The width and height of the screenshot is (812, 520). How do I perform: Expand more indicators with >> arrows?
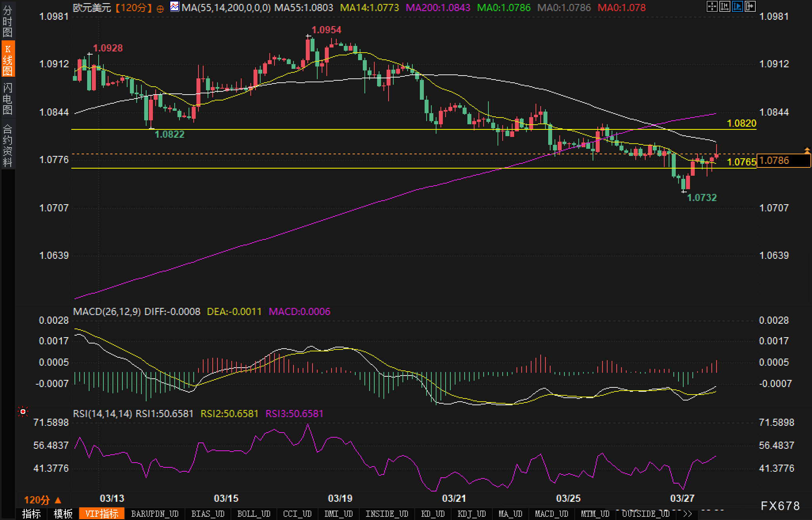(x=688, y=514)
